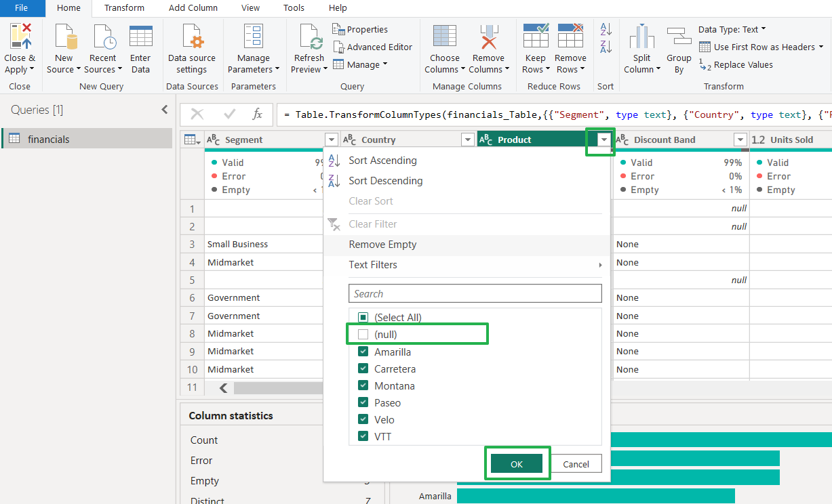
Task: Uncheck the Montana checkbox
Action: (363, 385)
